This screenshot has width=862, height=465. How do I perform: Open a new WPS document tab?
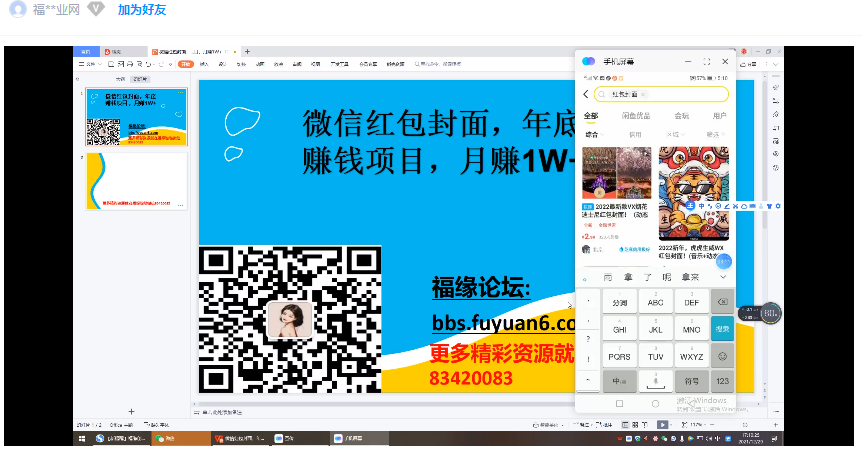[x=247, y=52]
